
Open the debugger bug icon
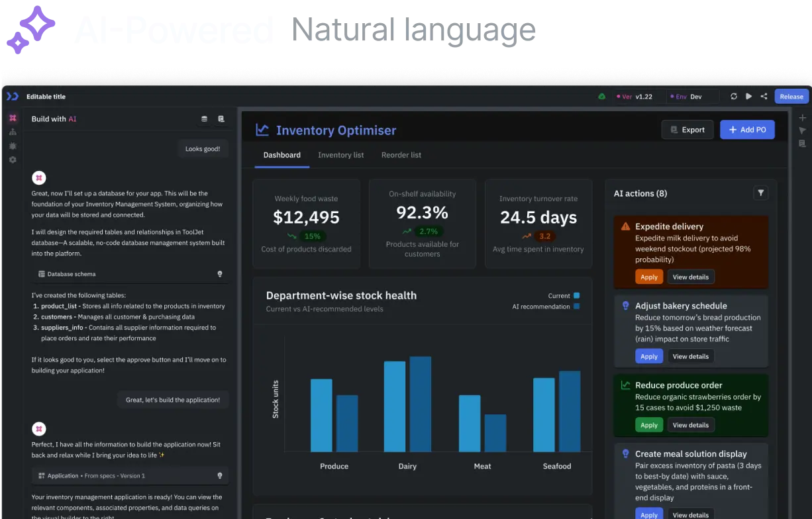coord(12,146)
